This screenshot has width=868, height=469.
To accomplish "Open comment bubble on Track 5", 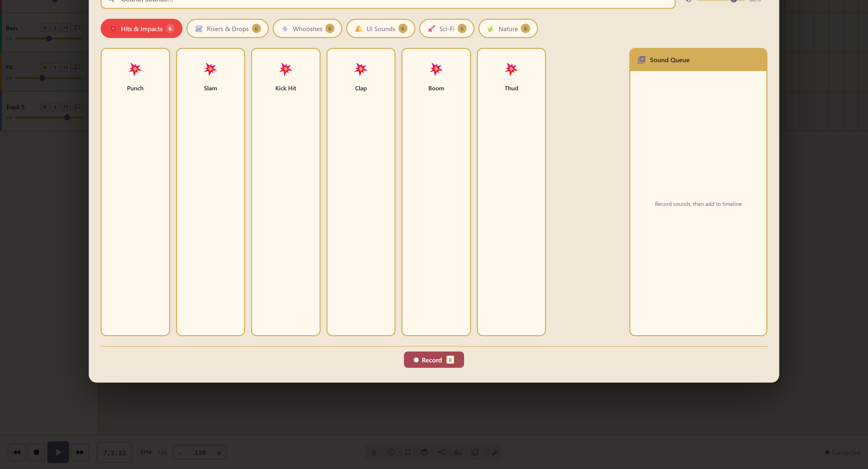I will (x=77, y=107).
